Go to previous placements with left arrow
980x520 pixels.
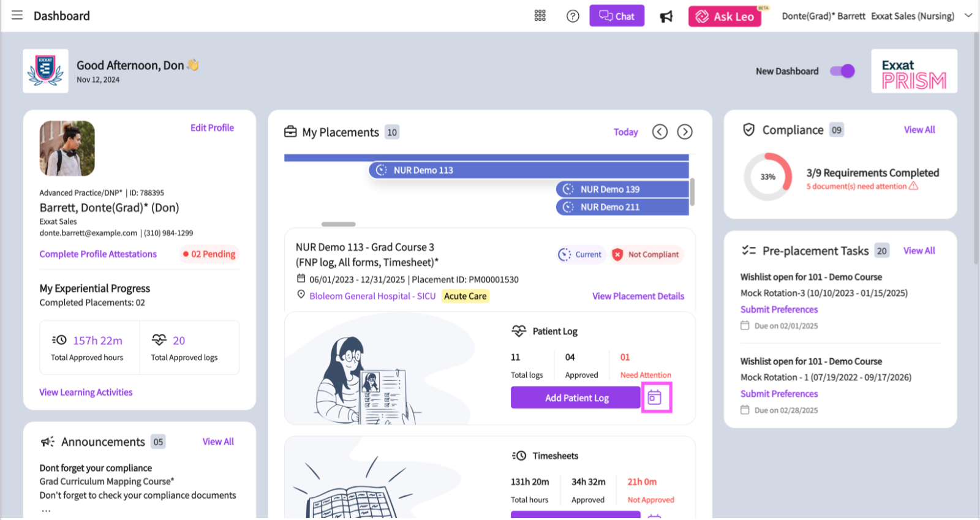coord(660,132)
